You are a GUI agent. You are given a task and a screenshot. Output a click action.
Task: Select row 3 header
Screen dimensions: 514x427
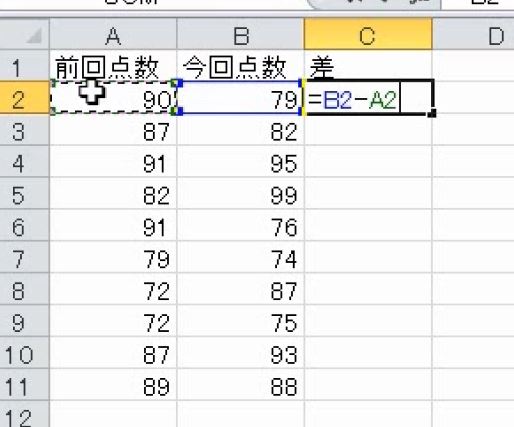click(24, 130)
